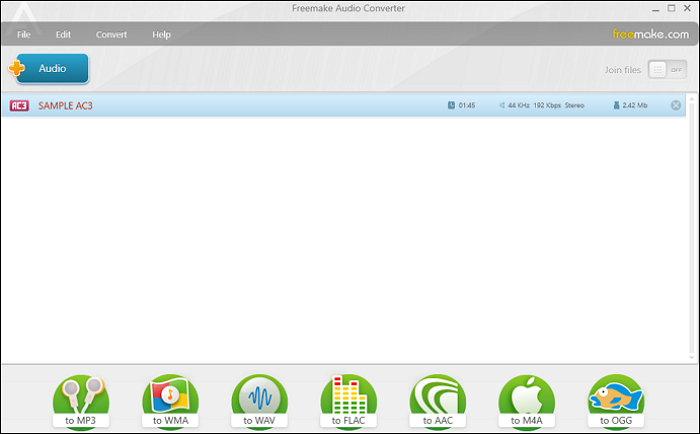Select the SAMPLE AC3 file row
Image resolution: width=700 pixels, height=434 pixels.
tap(250, 105)
